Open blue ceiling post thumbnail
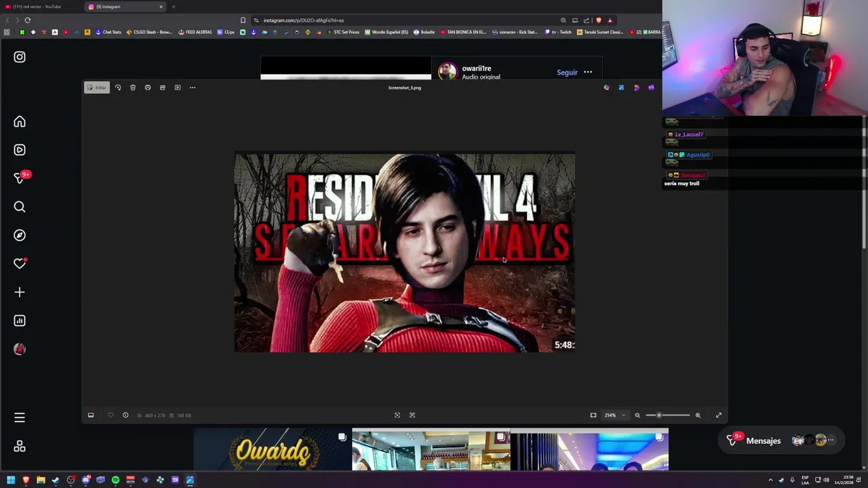The height and width of the screenshot is (488, 868). pos(589,449)
